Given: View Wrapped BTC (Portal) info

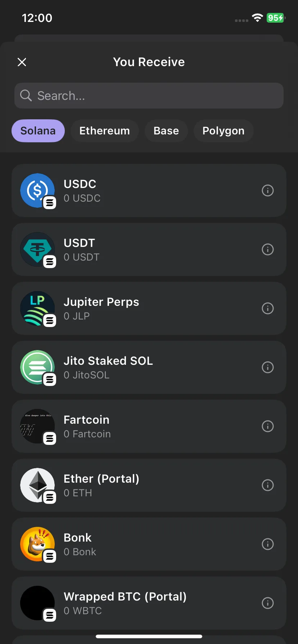Looking at the screenshot, I should point(267,603).
